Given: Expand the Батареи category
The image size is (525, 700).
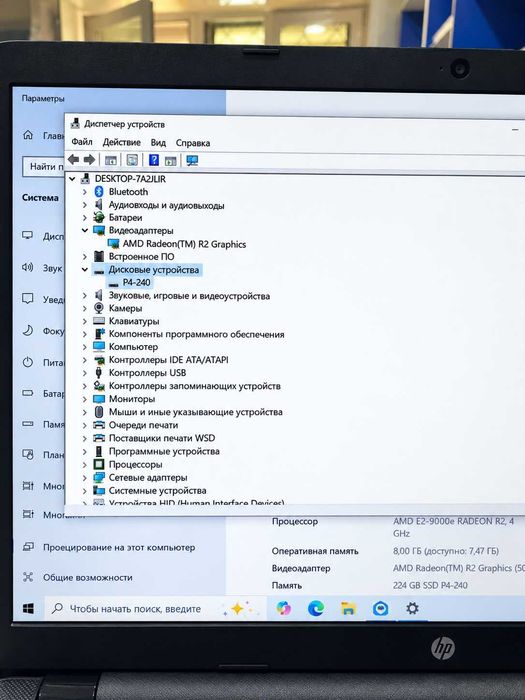Looking at the screenshot, I should [x=85, y=218].
